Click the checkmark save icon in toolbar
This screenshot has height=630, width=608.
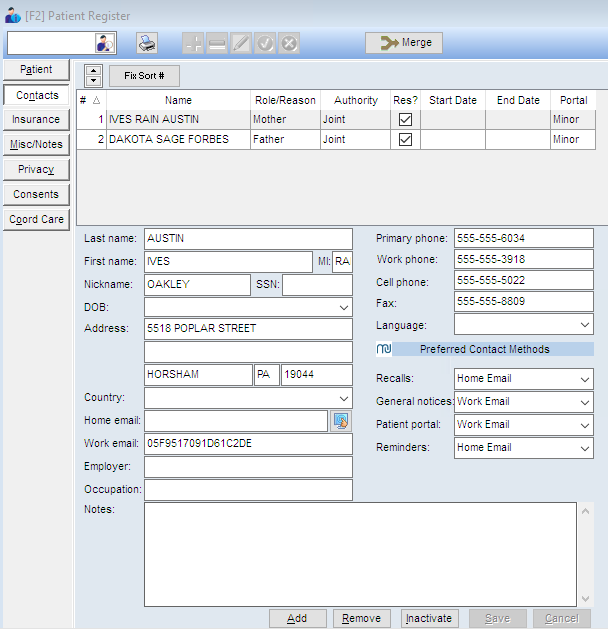265,43
